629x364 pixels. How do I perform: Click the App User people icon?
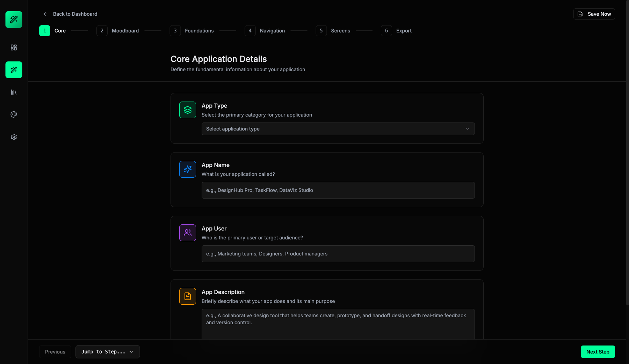tap(188, 233)
